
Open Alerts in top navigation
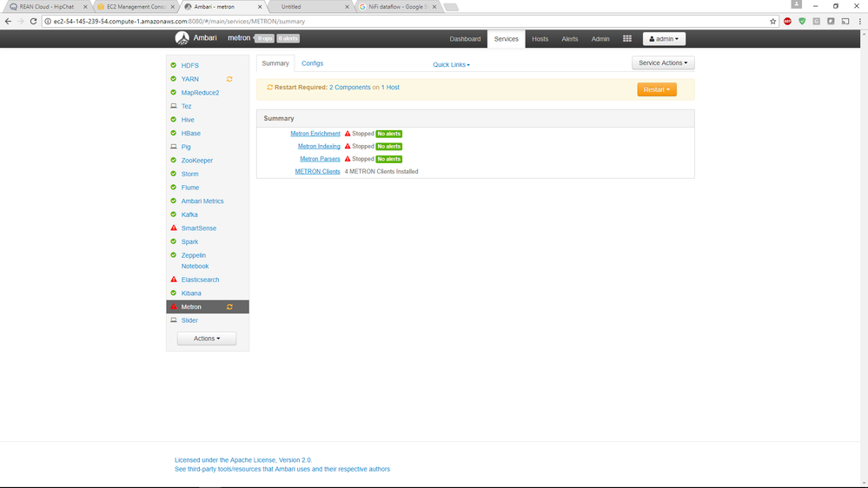570,39
